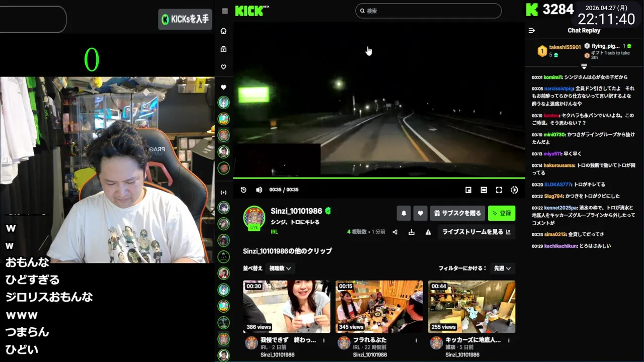Mute the clip volume

pos(259,190)
